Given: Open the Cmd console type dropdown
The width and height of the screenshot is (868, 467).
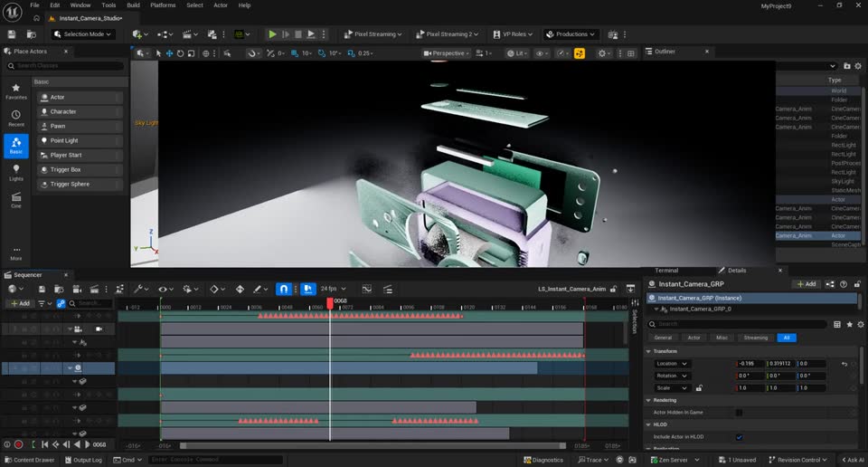Looking at the screenshot, I should 127,460.
